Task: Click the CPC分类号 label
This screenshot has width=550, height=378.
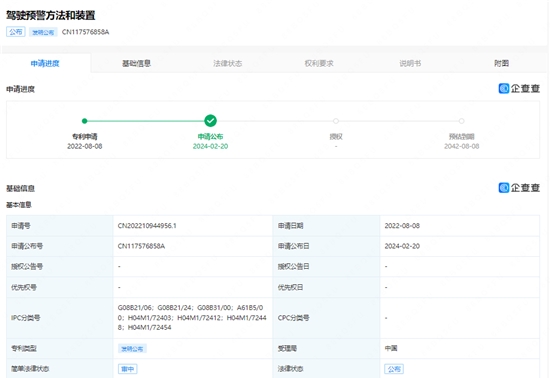Action: 294,318
